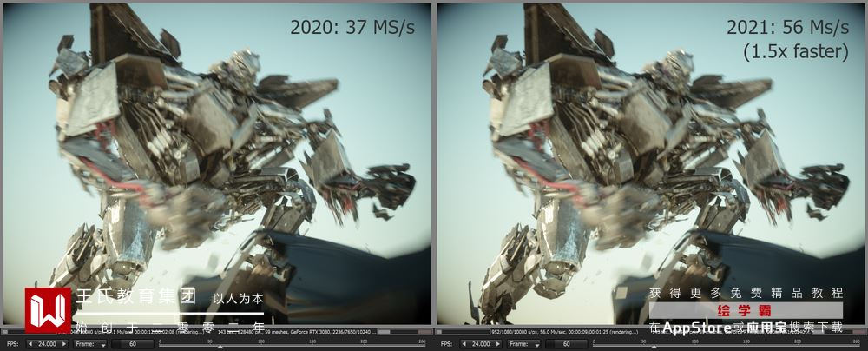The image size is (868, 351).
Task: Click the GPU memory usage bar in 2020 panel
Action: 404,332
